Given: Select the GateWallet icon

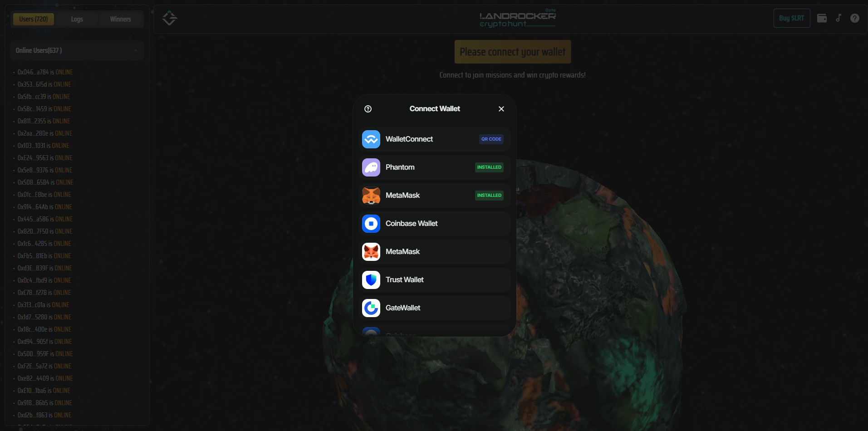Looking at the screenshot, I should (x=371, y=308).
